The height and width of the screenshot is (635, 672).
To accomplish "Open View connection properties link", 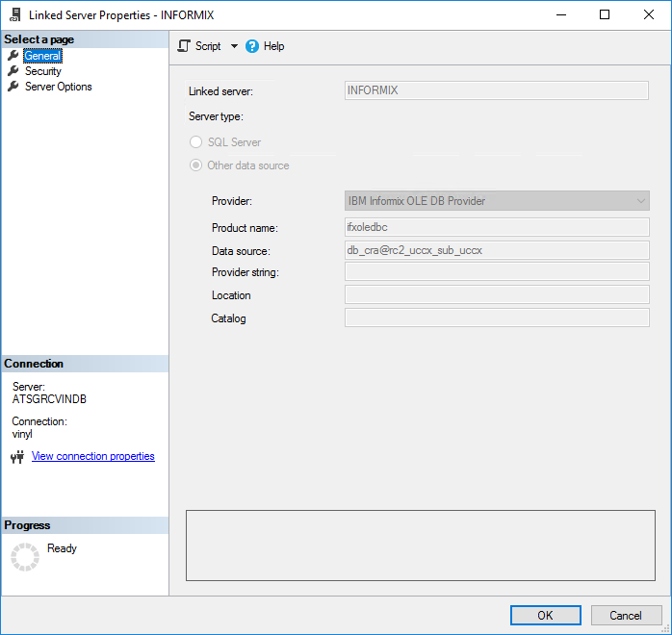I will pyautogui.click(x=93, y=456).
